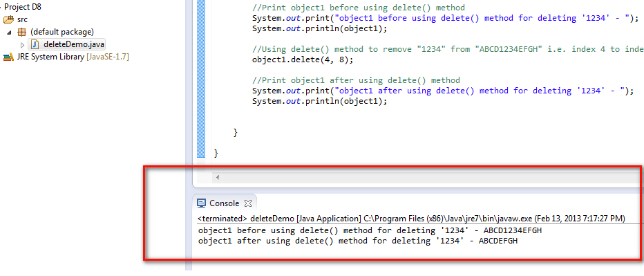
Task: Click the terminated deleteDemo console status line
Action: pyautogui.click(x=411, y=219)
